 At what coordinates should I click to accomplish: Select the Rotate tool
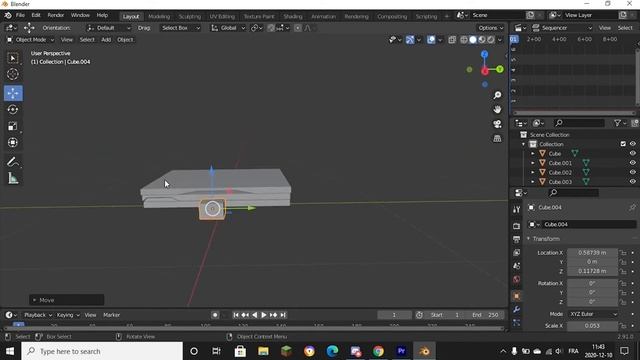13,109
